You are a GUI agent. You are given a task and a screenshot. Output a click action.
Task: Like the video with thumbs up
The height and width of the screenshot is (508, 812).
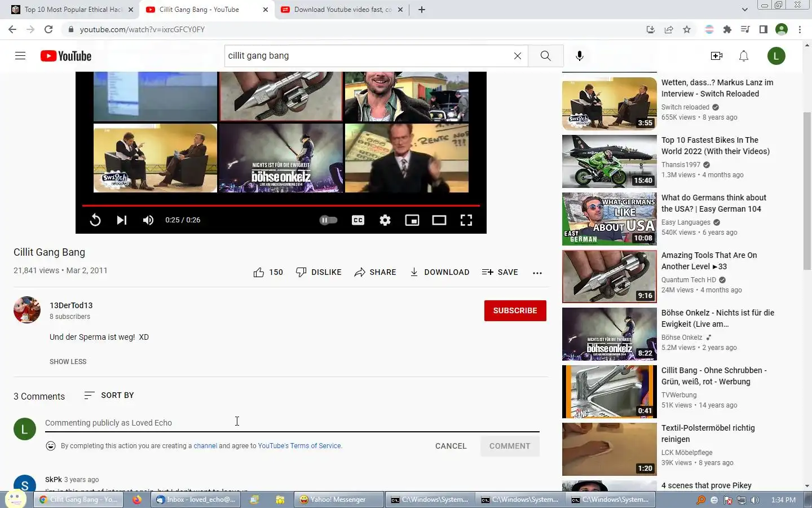tap(268, 272)
